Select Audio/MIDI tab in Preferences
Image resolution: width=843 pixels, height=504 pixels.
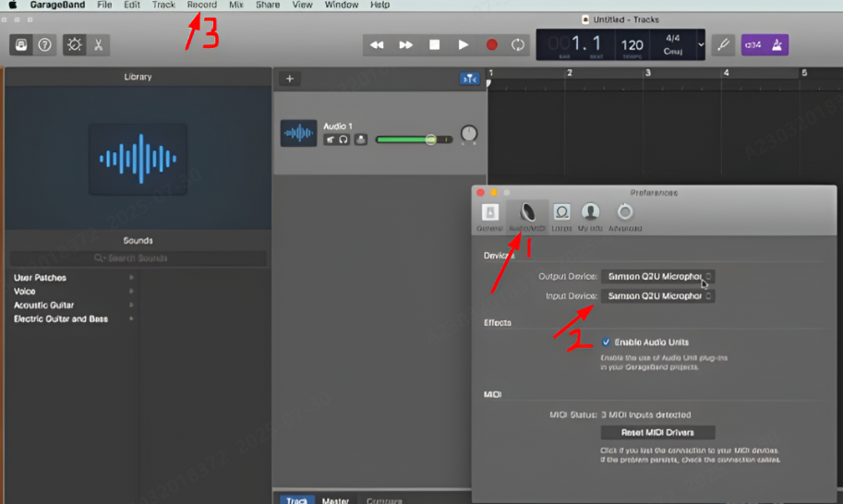tap(527, 218)
